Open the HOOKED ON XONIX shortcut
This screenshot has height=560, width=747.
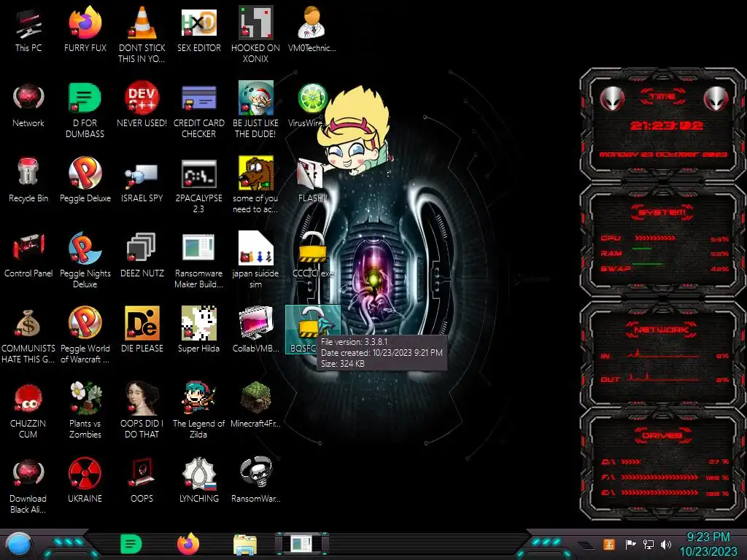255,34
